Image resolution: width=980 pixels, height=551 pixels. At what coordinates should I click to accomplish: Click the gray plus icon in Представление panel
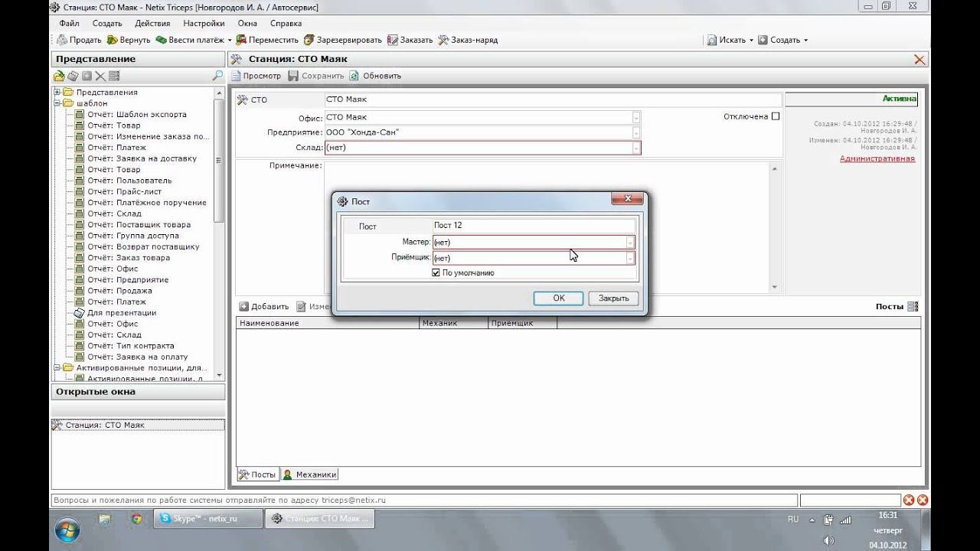[x=87, y=76]
